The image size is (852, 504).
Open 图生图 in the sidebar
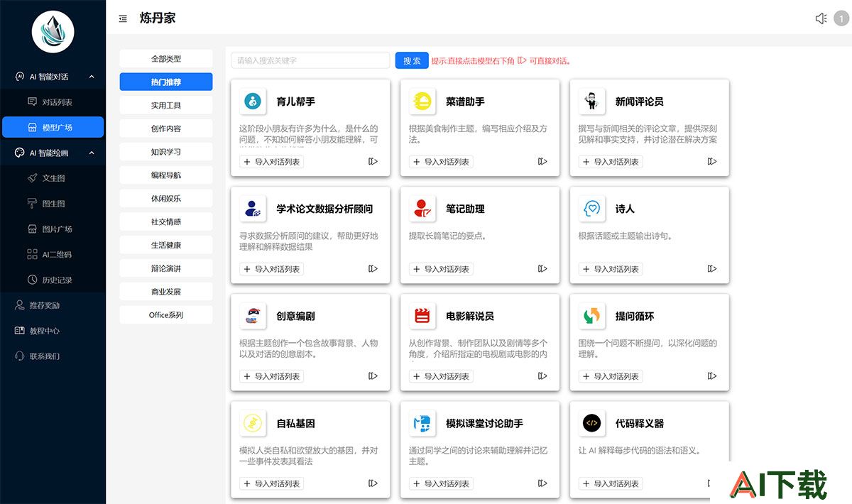point(53,204)
